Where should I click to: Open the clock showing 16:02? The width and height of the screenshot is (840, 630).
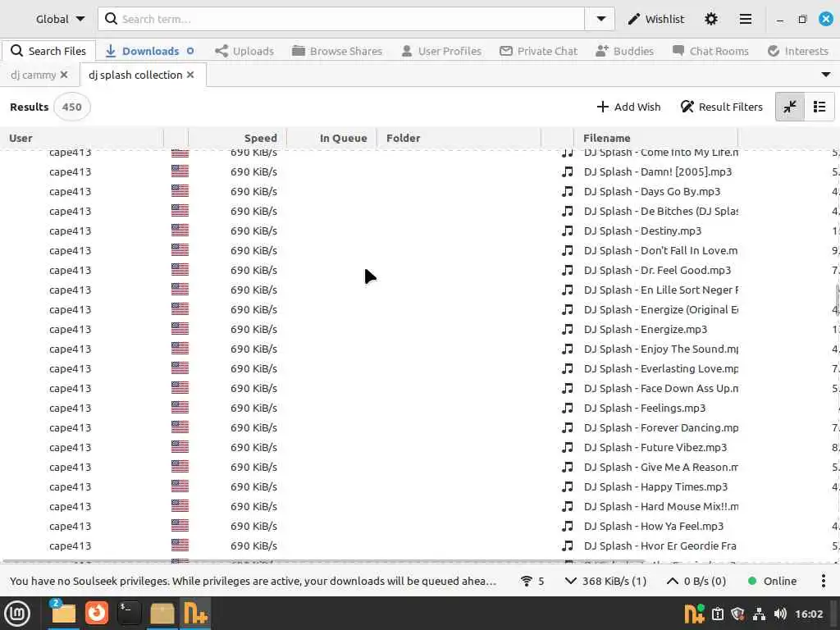(x=808, y=614)
